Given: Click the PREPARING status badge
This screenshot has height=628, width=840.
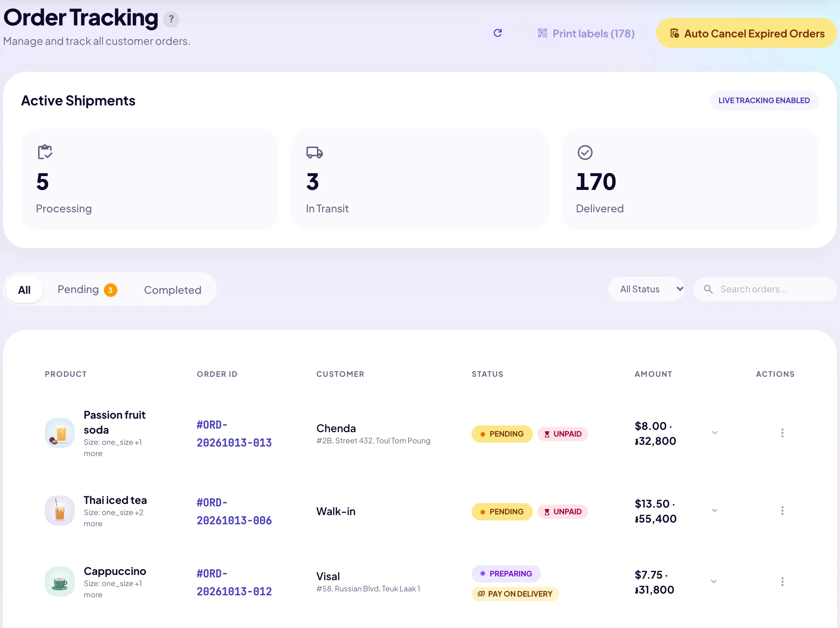Looking at the screenshot, I should 506,574.
